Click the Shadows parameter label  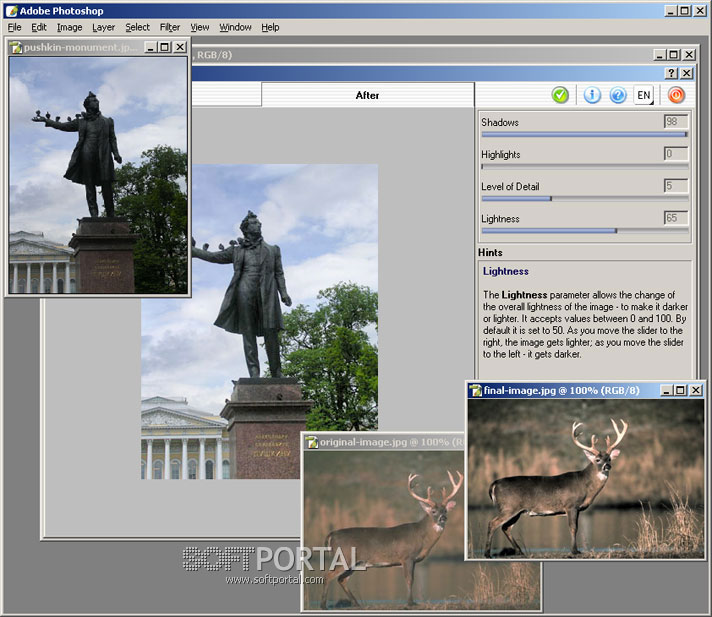(500, 122)
